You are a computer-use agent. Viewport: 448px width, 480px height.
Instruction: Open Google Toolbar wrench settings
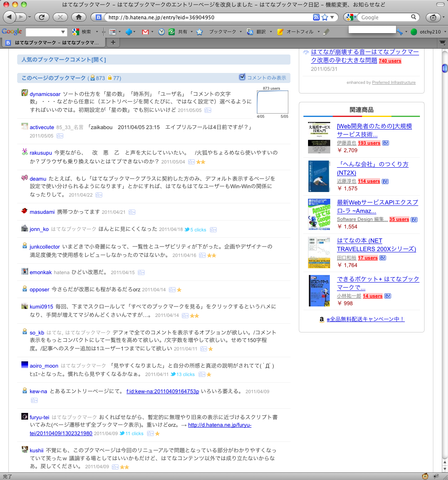coord(399,32)
